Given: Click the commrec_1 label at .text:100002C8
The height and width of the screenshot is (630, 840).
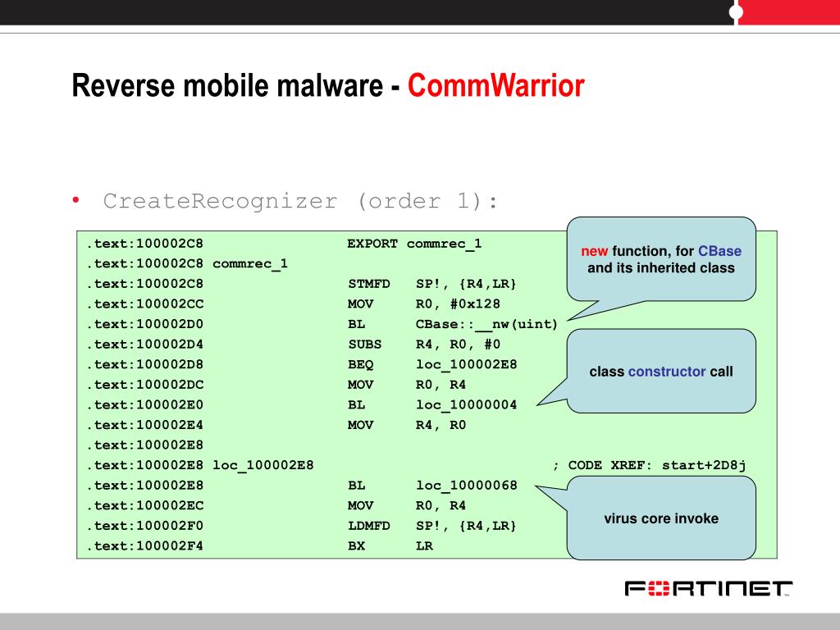Looking at the screenshot, I should pos(250,263).
